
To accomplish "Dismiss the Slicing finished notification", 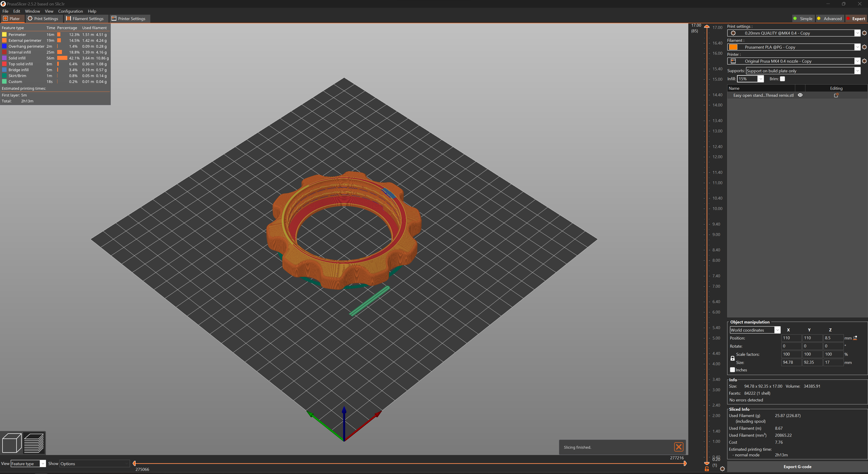I will click(x=679, y=447).
